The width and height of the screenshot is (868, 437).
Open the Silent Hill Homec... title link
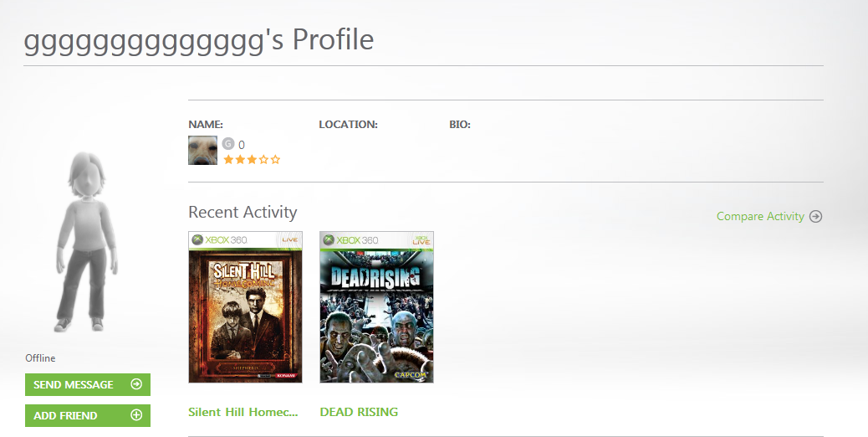click(x=243, y=412)
